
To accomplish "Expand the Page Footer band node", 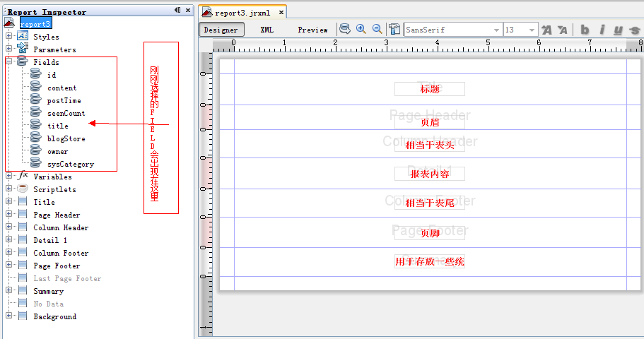I will 8,265.
